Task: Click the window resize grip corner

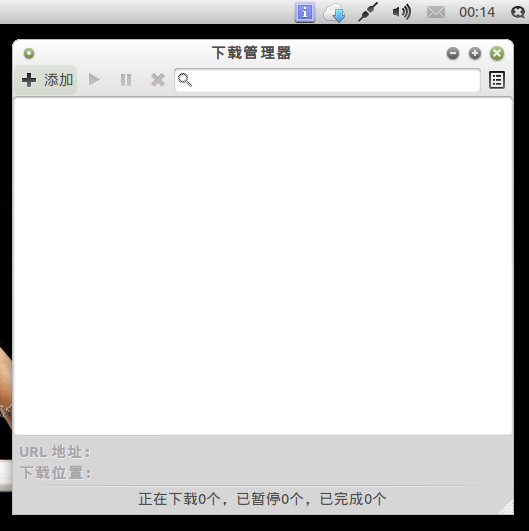Action: (x=507, y=508)
